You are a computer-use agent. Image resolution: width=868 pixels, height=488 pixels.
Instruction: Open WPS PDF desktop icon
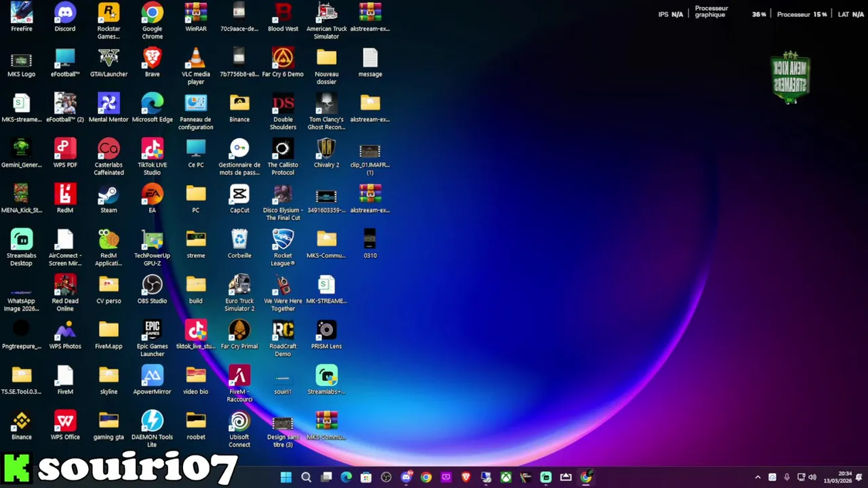point(65,153)
